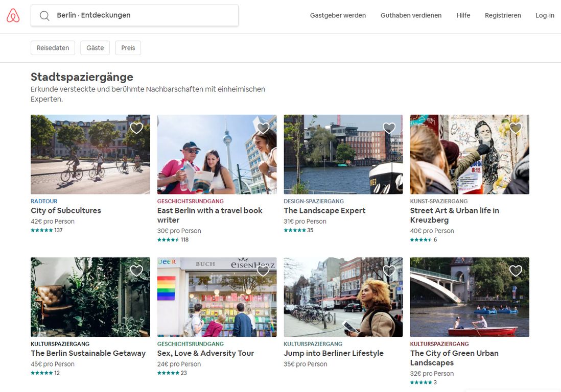The height and width of the screenshot is (392, 561).
Task: Save The Berlin Sustainable Getaway via heart
Action: coord(136,271)
